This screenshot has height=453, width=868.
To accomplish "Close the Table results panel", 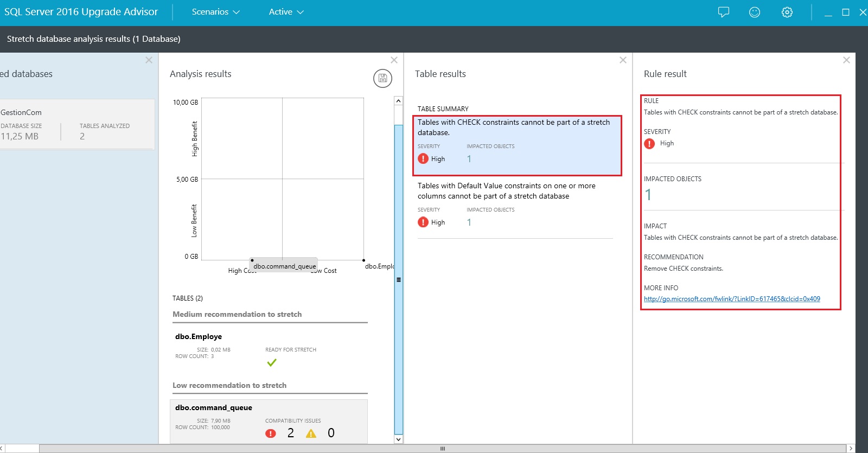I will click(x=623, y=60).
